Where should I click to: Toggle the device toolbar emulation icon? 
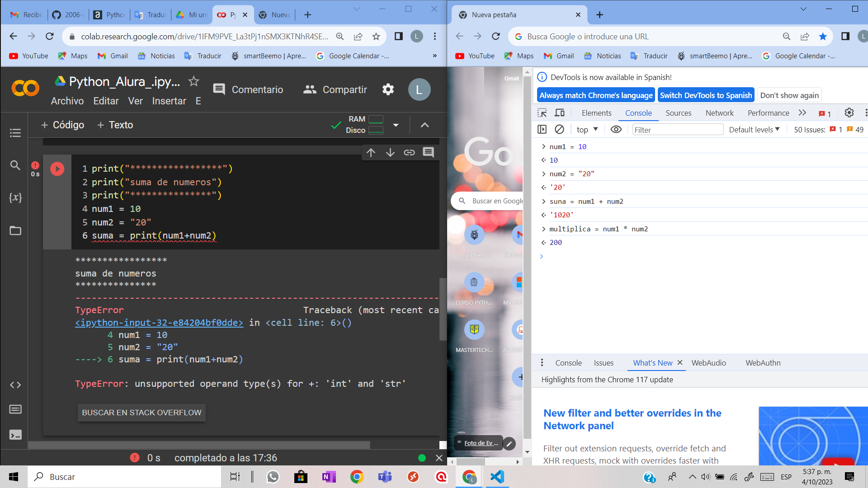tap(560, 113)
